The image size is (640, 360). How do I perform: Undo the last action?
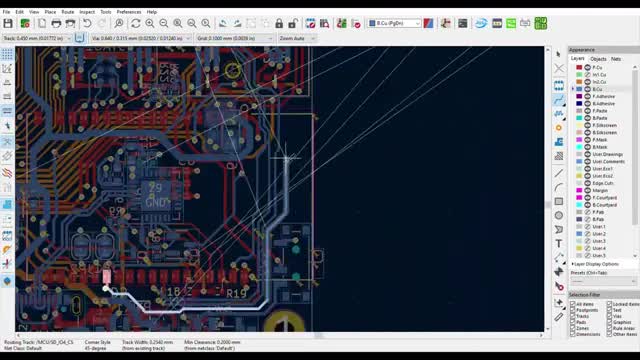[x=87, y=23]
